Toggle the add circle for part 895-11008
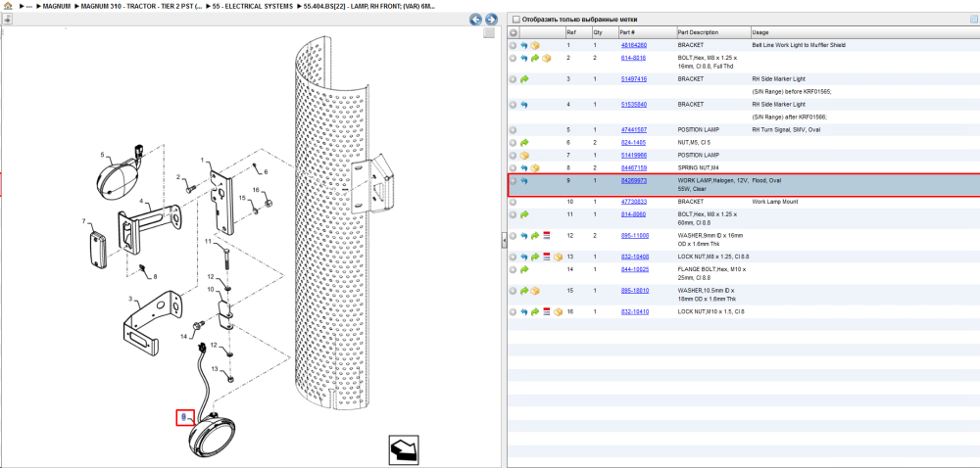Image resolution: width=980 pixels, height=468 pixels. coord(514,236)
